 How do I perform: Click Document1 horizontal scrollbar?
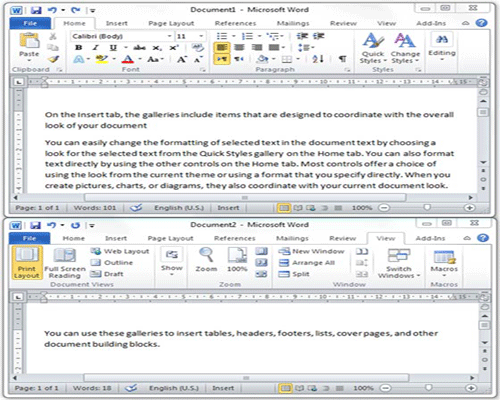coord(245,198)
